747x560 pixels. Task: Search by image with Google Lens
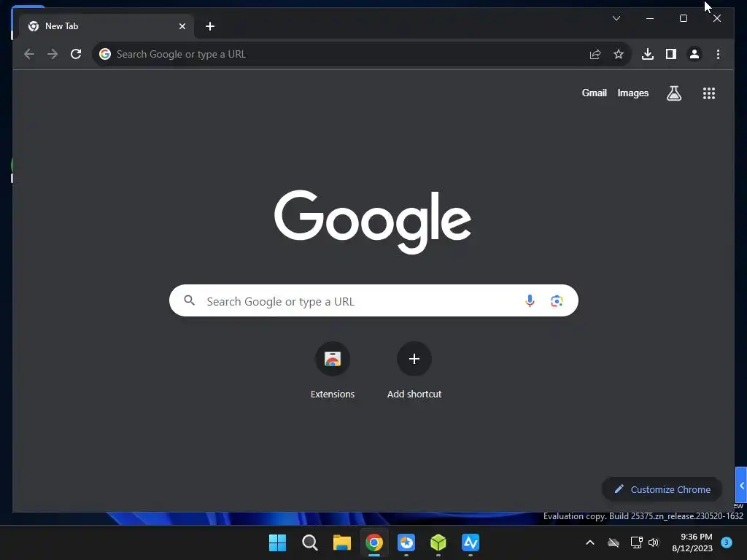click(x=557, y=301)
